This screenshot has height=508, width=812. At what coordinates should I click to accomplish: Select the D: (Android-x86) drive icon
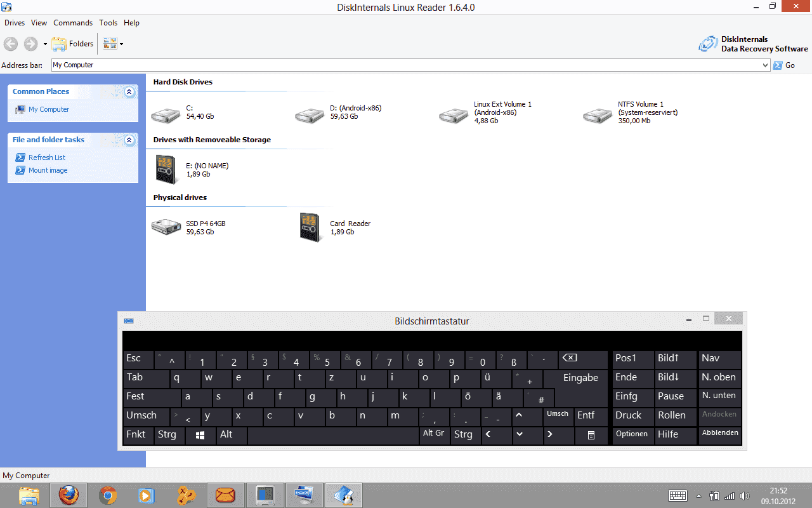pyautogui.click(x=310, y=115)
